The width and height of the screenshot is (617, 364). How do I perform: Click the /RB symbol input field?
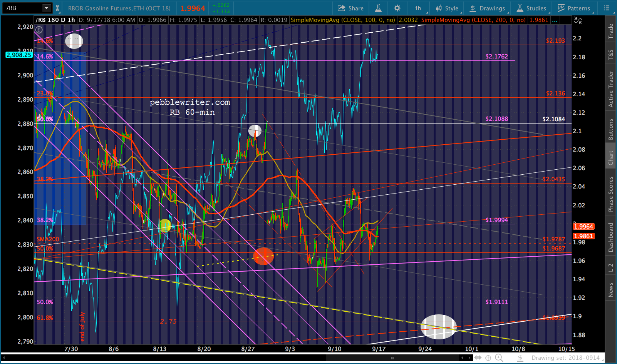[x=22, y=8]
